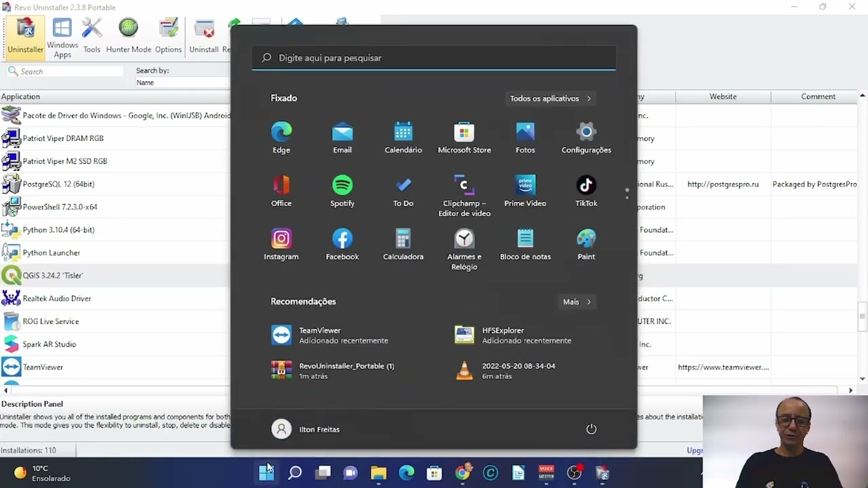Viewport: 868px width, 488px height.
Task: Open the Fotos app
Action: (x=525, y=138)
